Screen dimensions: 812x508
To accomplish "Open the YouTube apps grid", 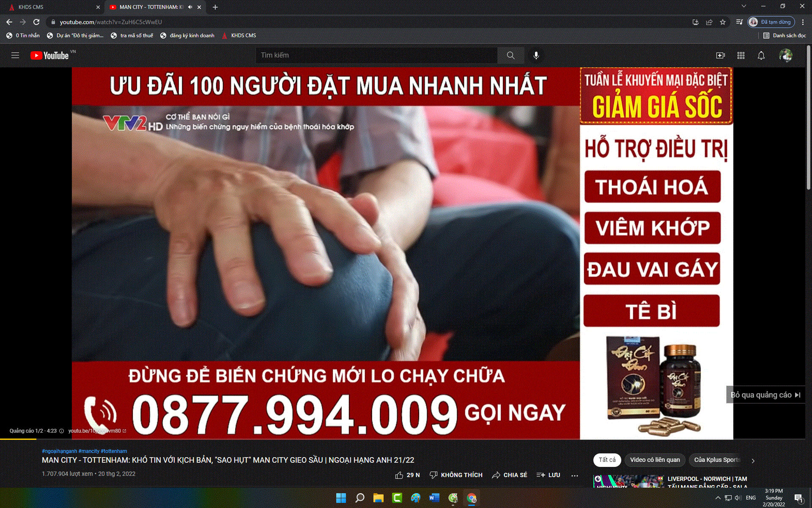I will 741,55.
